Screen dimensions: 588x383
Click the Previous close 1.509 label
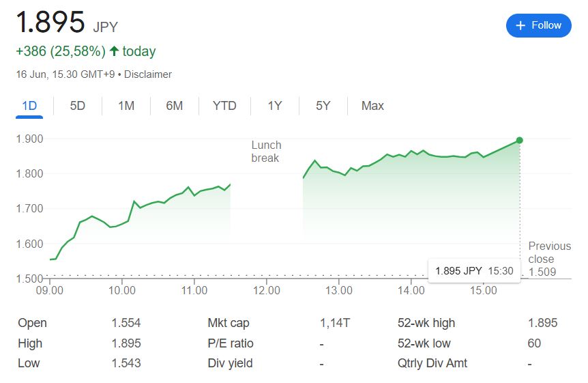click(549, 259)
